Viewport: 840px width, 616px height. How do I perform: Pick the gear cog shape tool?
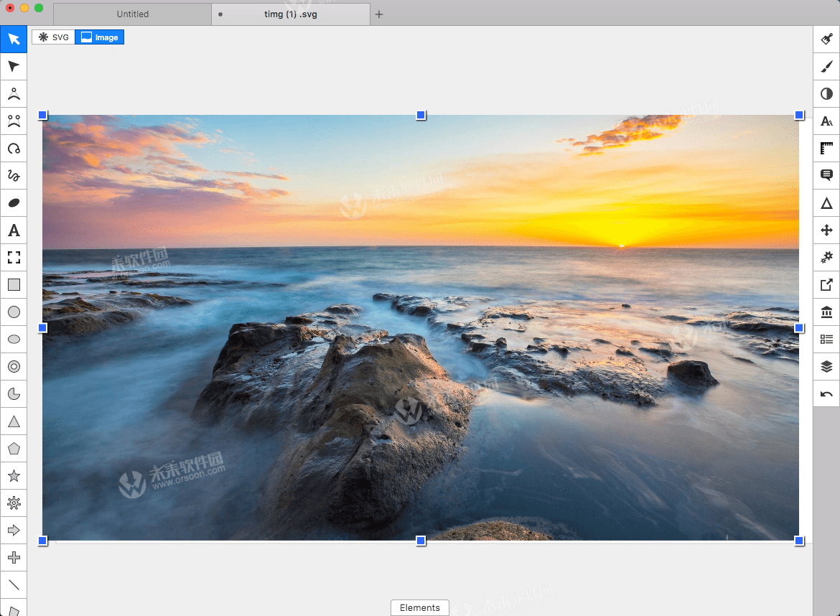coord(14,503)
